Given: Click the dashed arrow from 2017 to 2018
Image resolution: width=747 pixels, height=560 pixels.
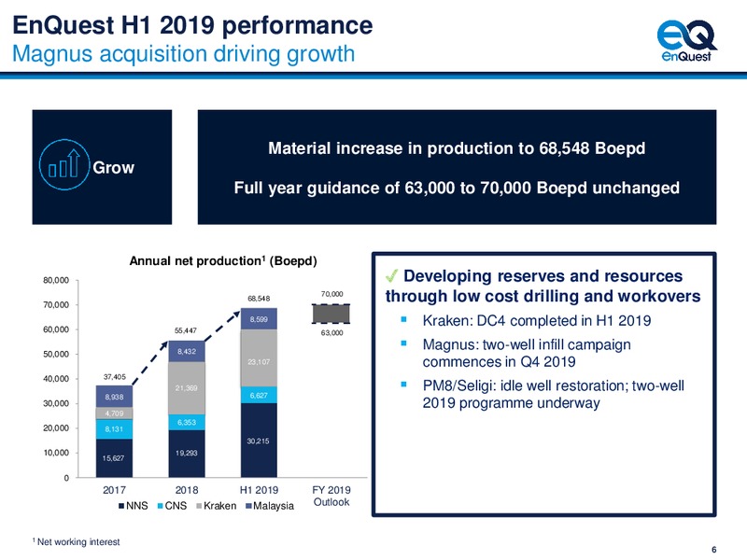Looking at the screenshot, I should point(150,363).
